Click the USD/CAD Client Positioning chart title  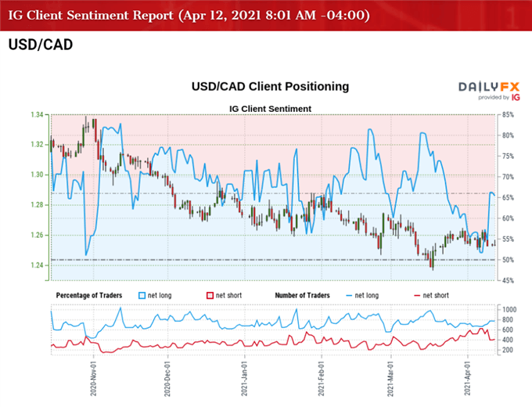pyautogui.click(x=270, y=87)
